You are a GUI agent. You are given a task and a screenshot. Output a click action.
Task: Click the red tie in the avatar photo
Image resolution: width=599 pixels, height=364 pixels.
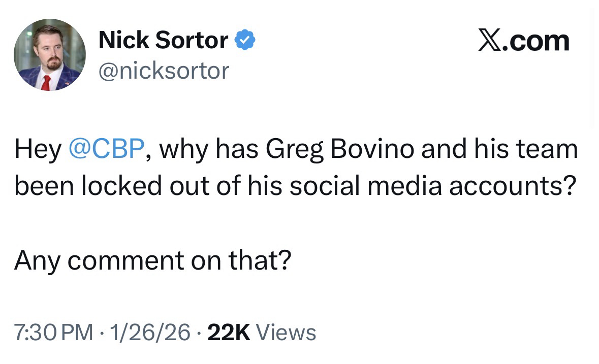click(46, 82)
